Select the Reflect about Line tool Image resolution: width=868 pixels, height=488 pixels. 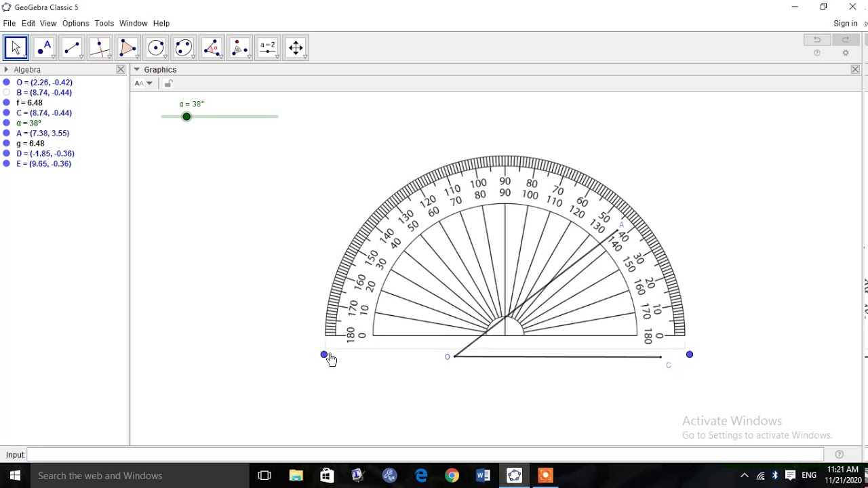pyautogui.click(x=239, y=47)
